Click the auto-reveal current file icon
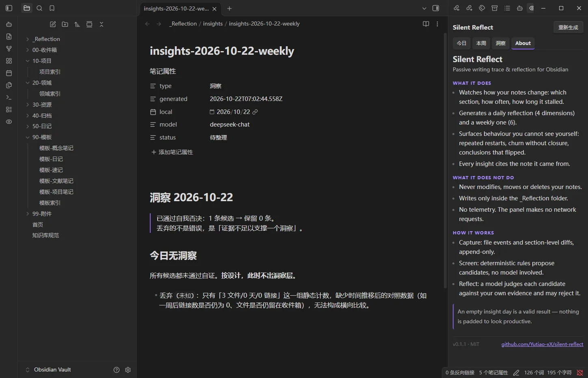This screenshot has width=588, height=378. (89, 24)
